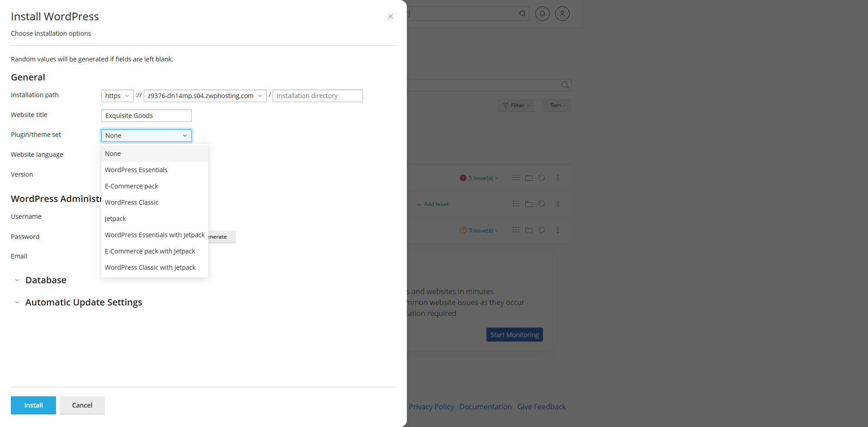This screenshot has height=427, width=868.
Task: Click the Start Monitoring button
Action: tap(514, 335)
